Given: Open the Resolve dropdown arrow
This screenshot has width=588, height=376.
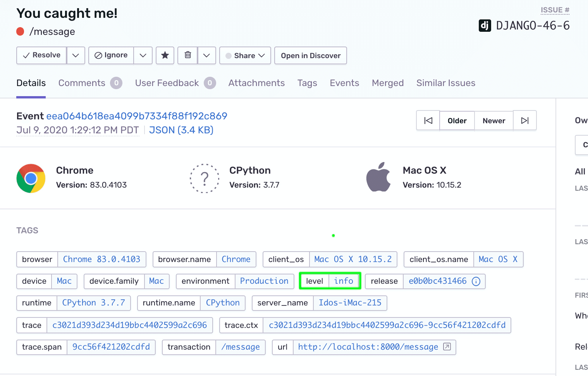Looking at the screenshot, I should [76, 55].
